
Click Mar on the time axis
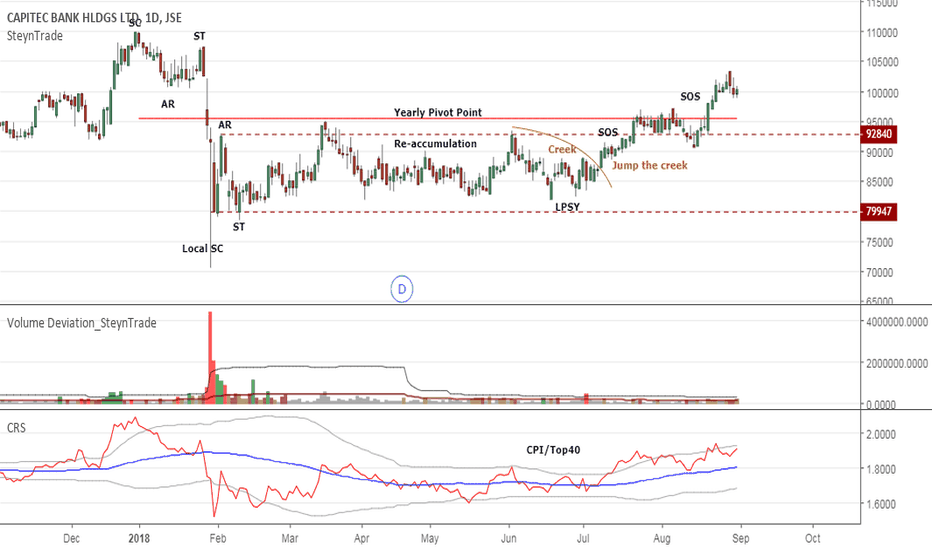[290, 538]
